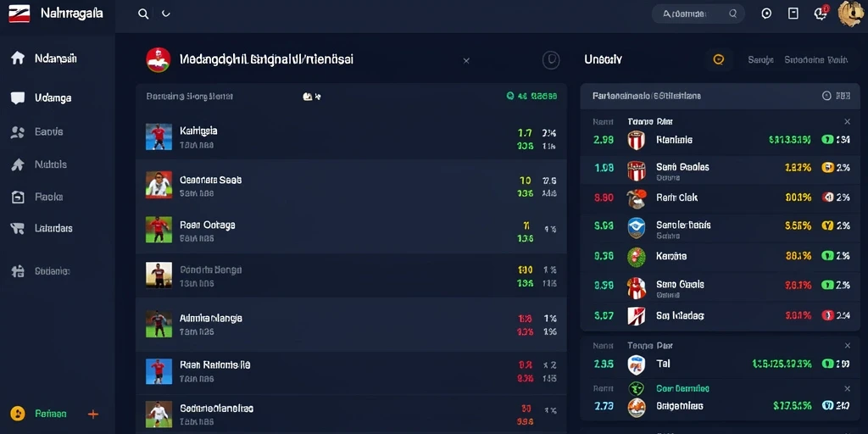Viewport: 868px width, 434px height.
Task: Click the orange chat icon beside Unesiv
Action: pyautogui.click(x=719, y=60)
